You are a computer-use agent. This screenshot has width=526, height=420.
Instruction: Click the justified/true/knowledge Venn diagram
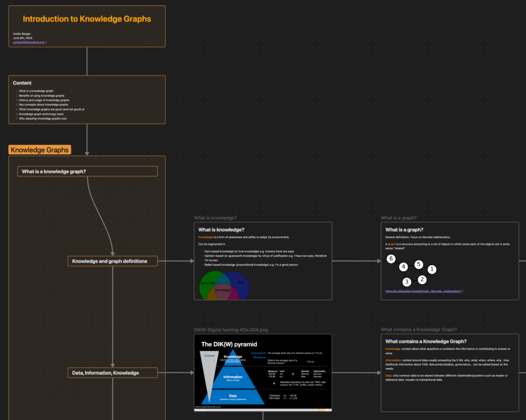(224, 285)
